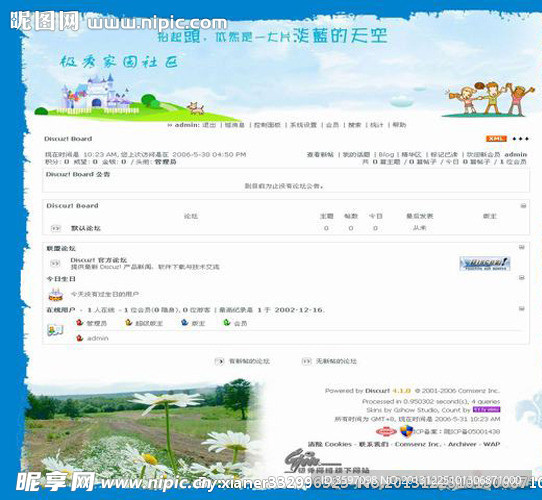Click the red 管理员 legend icon
Screen dimensions: 542x500
coord(80,323)
